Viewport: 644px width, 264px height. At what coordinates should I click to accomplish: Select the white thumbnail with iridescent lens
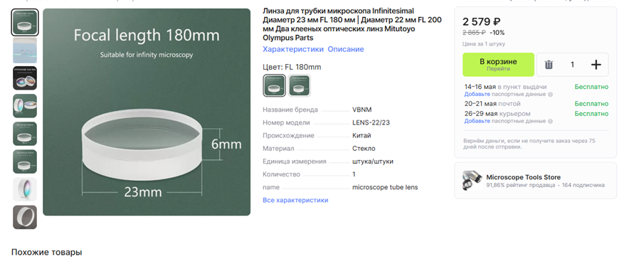(25, 189)
